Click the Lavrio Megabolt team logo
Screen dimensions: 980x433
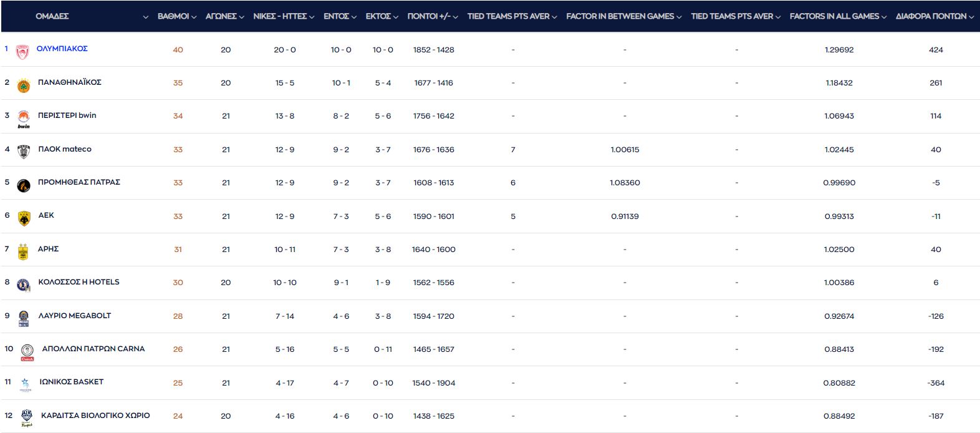coord(23,318)
